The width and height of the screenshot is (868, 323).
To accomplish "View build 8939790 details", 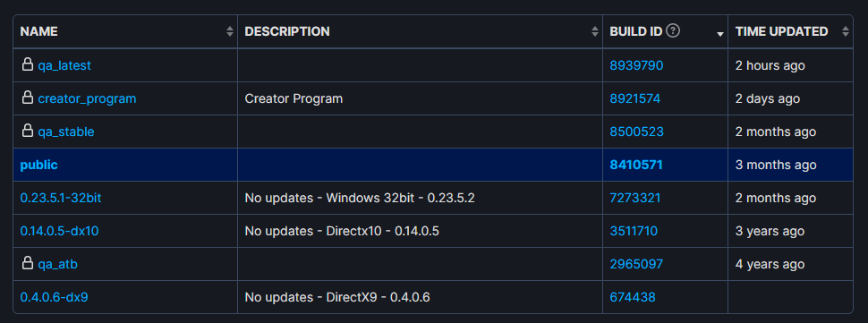I will [x=636, y=65].
